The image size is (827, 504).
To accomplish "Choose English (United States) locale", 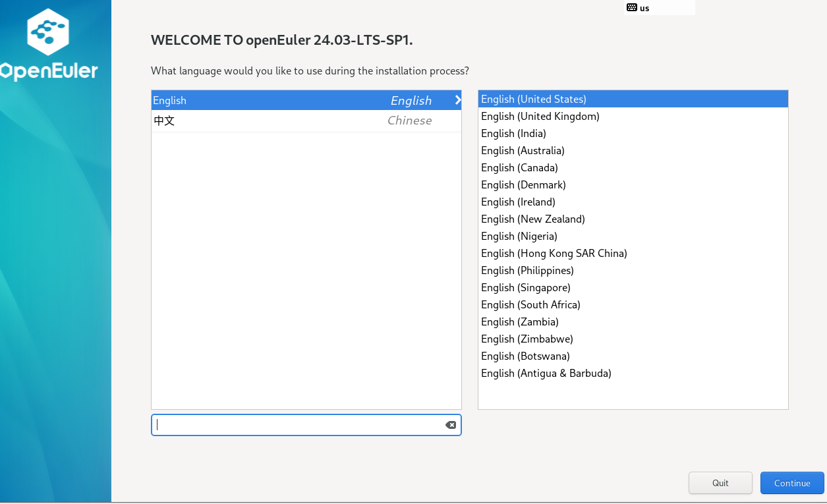I will [633, 99].
